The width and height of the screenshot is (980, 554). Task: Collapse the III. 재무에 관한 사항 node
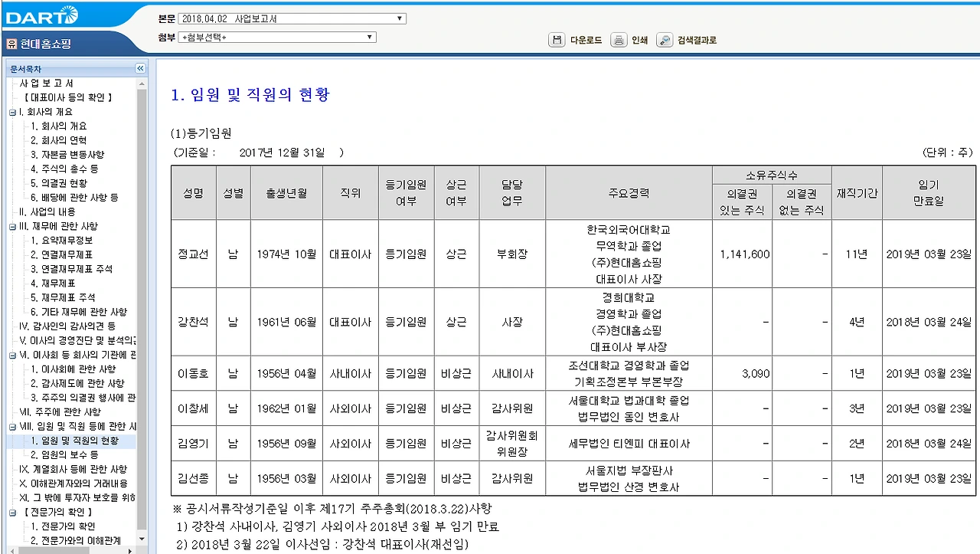pos(11,226)
